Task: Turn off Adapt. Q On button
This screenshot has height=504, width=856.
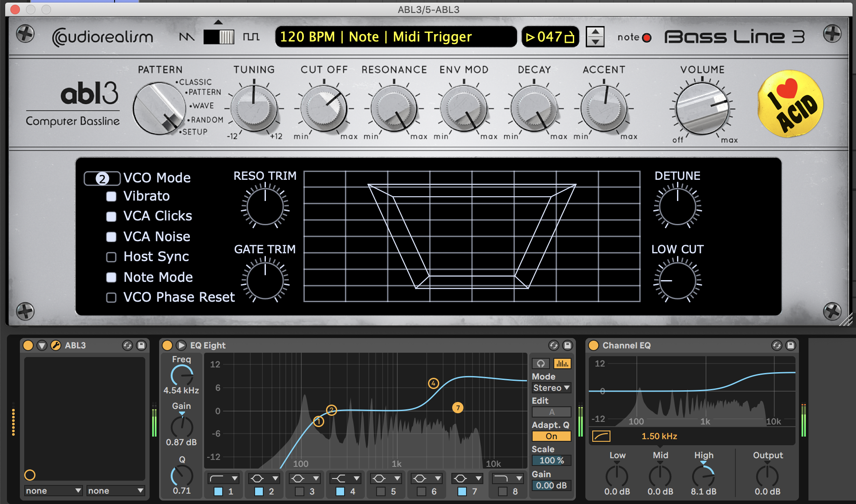Action: coord(551,436)
